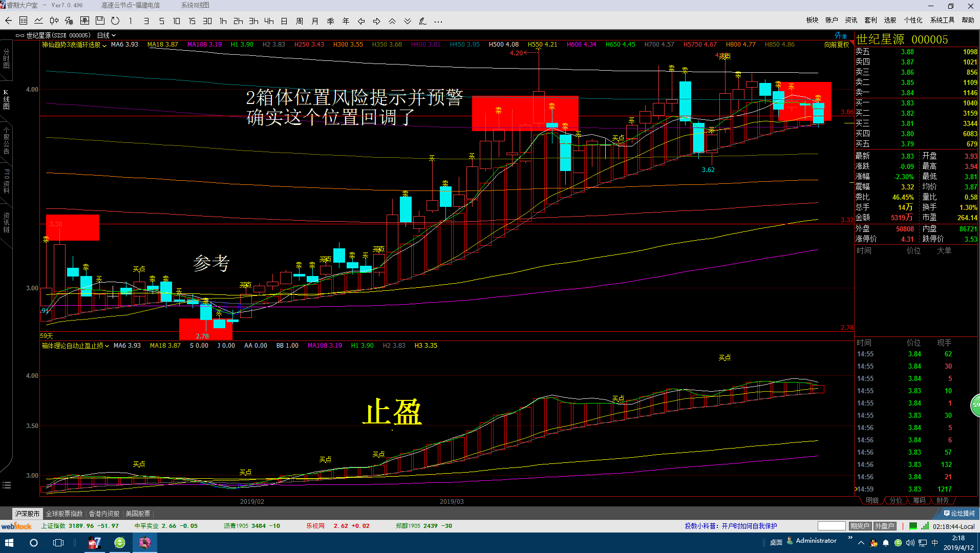Switch to the 全球股票指数 tab
This screenshot has width=980, height=553.
click(x=64, y=514)
